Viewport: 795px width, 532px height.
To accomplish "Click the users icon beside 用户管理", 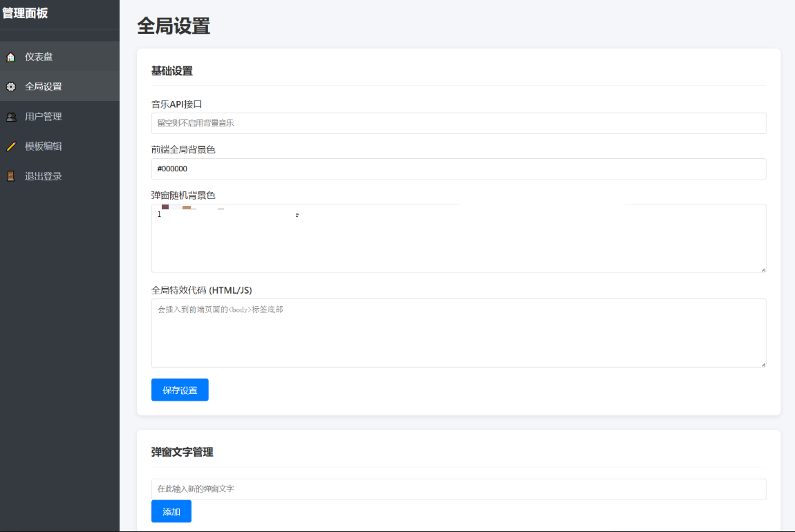I will click(11, 117).
